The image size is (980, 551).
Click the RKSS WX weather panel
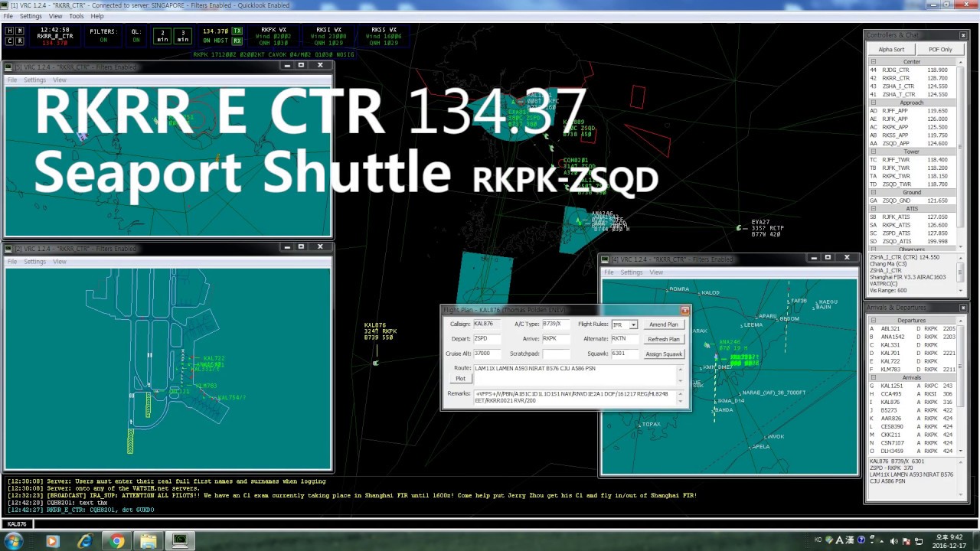click(384, 36)
